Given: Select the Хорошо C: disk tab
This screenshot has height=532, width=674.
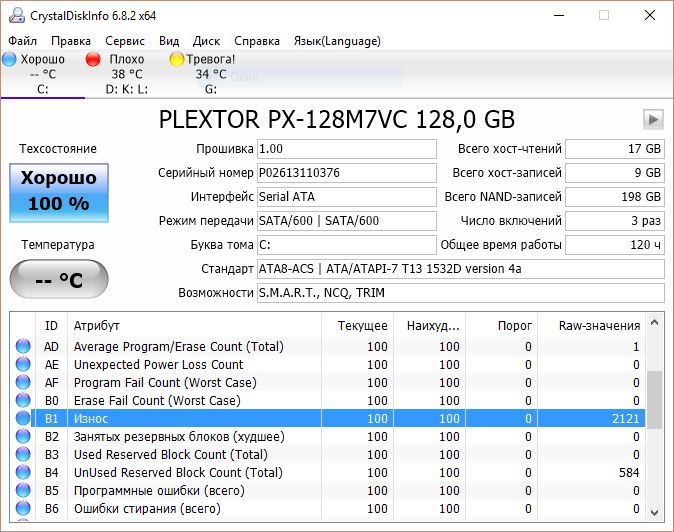Looking at the screenshot, I should coord(43,74).
